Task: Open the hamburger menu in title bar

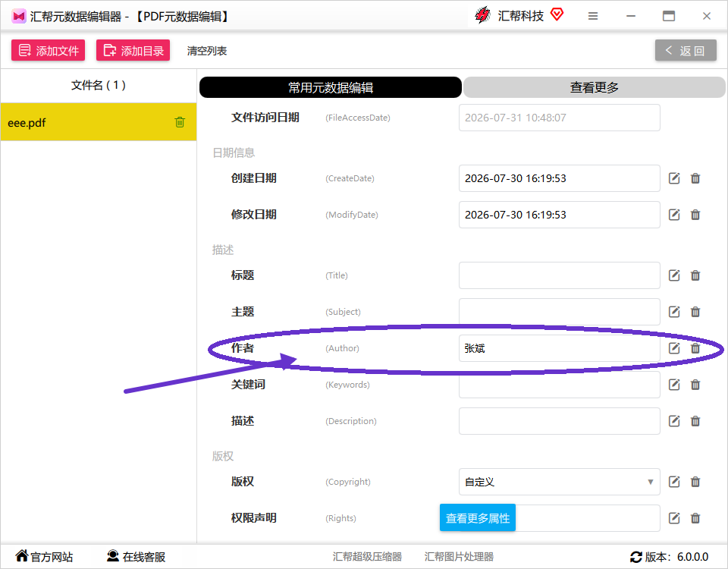Action: click(x=593, y=16)
